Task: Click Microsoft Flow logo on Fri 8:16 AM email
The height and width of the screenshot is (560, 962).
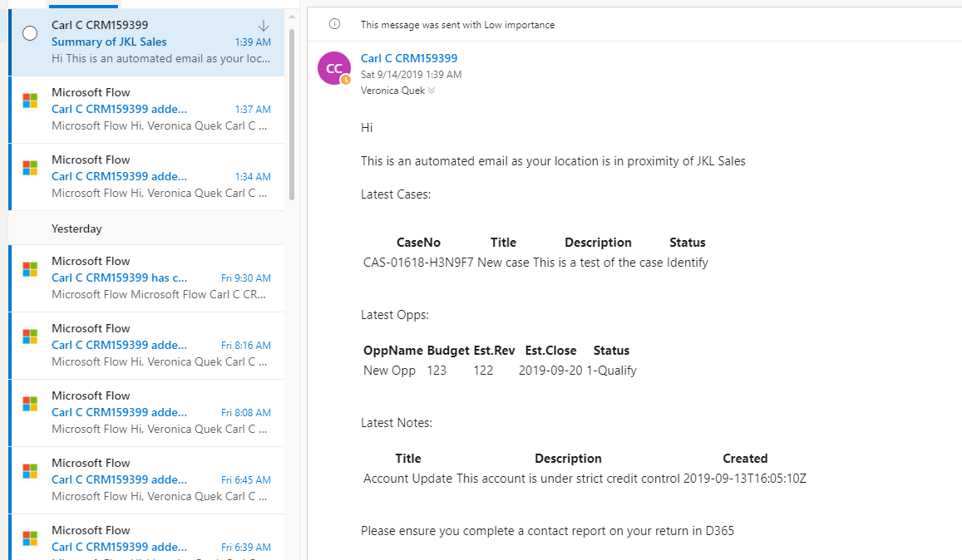Action: coord(30,336)
